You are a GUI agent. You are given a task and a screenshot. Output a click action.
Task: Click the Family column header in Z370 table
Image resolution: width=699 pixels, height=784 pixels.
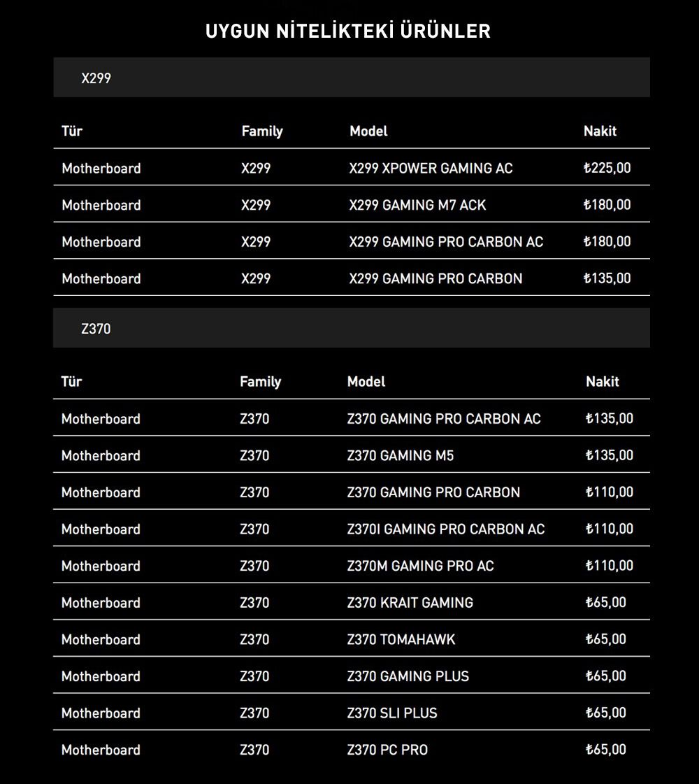point(260,382)
